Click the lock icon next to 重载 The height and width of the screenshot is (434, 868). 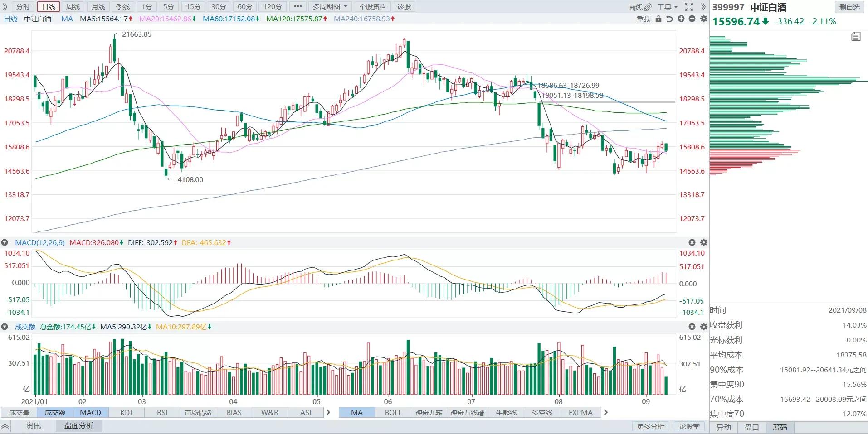coord(658,19)
